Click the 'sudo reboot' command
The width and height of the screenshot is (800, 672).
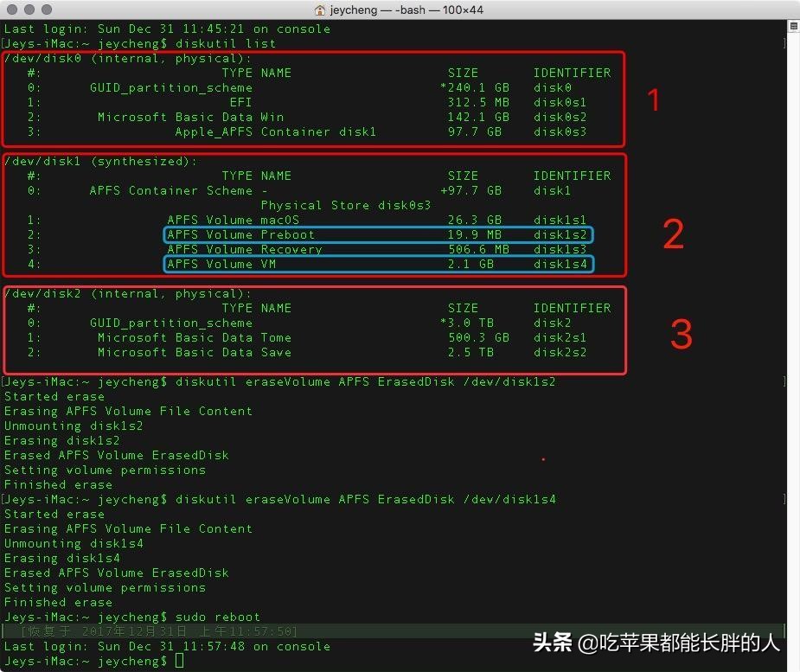coord(218,618)
